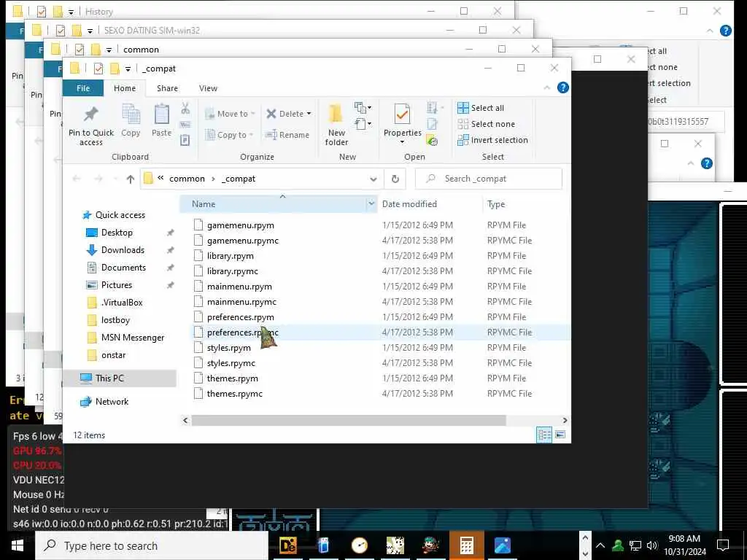Click the volume speaker tray icon
The height and width of the screenshot is (560, 747).
[x=652, y=545]
